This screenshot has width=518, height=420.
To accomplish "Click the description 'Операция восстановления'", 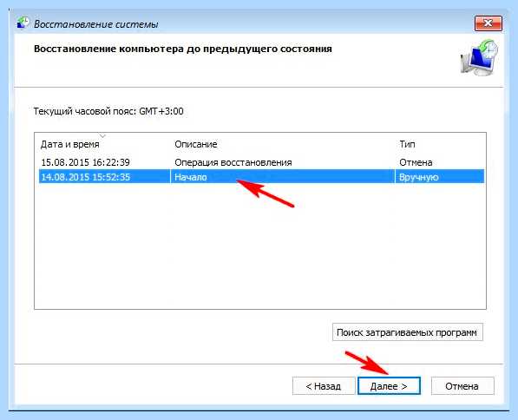I will pyautogui.click(x=233, y=162).
